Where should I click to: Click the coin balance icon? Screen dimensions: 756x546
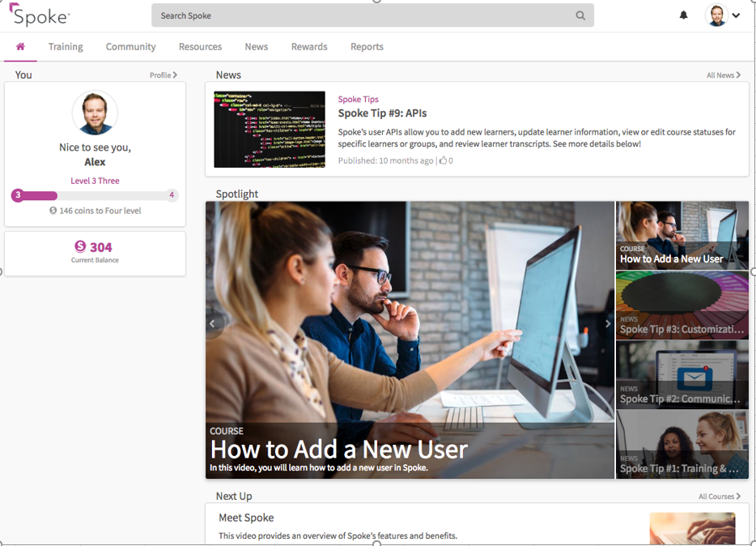pos(80,247)
